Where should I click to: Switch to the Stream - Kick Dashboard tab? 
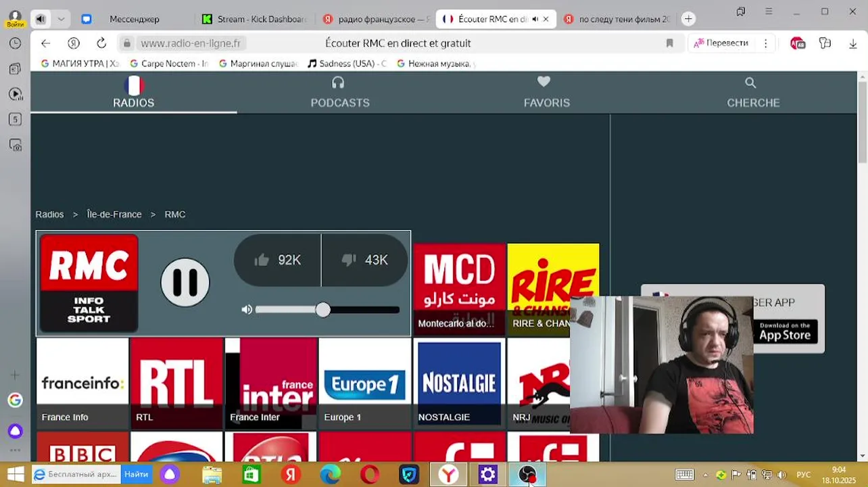coord(255,19)
